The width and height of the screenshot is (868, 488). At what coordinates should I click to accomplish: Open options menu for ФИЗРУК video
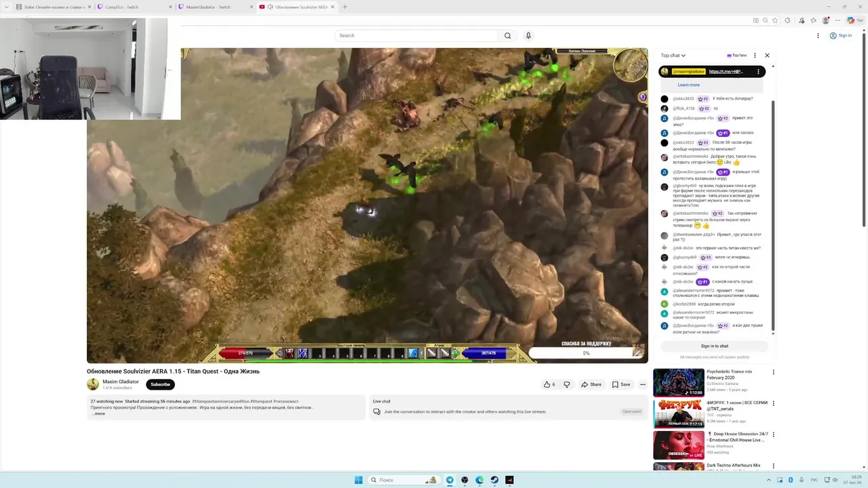pos(772,403)
